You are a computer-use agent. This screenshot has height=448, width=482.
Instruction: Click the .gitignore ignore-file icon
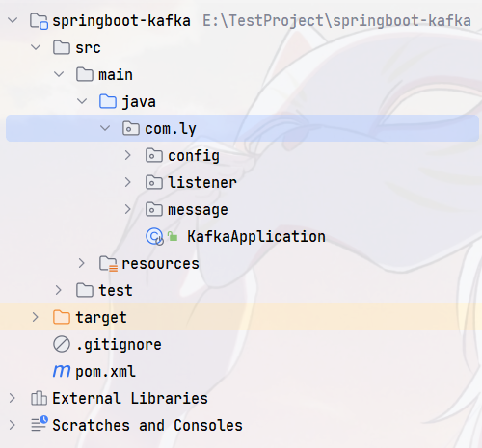(x=62, y=344)
